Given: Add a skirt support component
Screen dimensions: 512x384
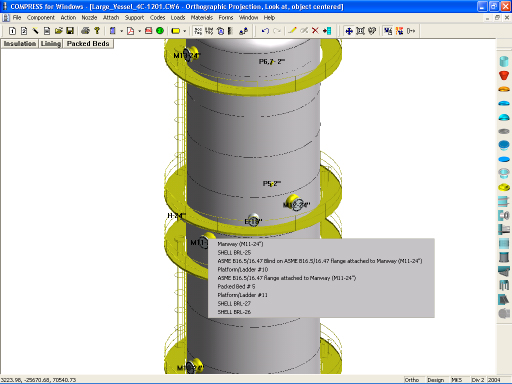Looking at the screenshot, I should click(504, 257).
